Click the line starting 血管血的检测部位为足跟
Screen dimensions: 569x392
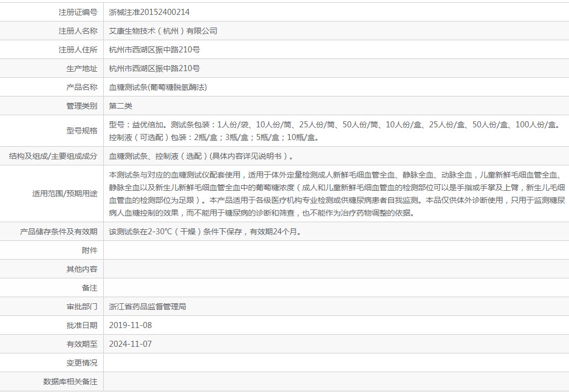[x=337, y=200]
